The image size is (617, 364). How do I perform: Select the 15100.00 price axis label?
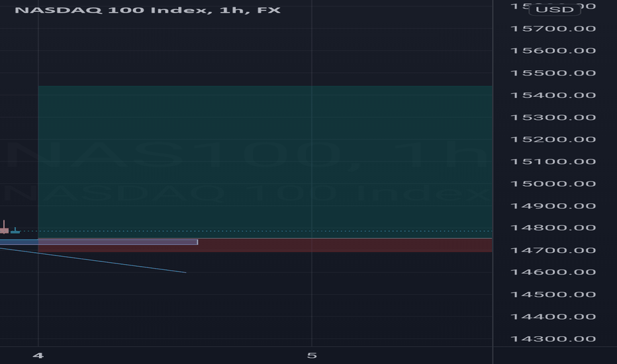coord(553,161)
